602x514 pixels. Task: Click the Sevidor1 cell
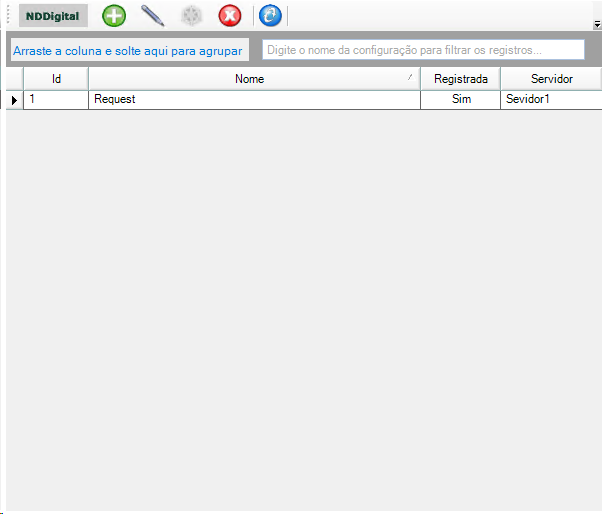(x=551, y=100)
